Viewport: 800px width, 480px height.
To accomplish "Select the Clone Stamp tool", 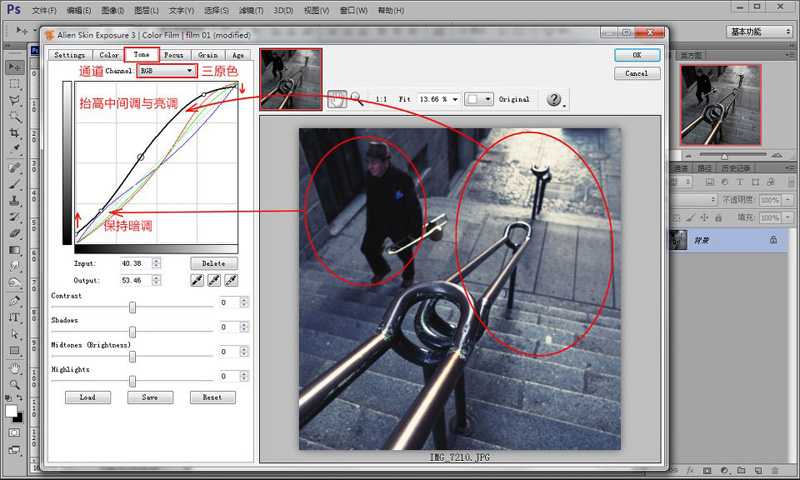I will (14, 200).
